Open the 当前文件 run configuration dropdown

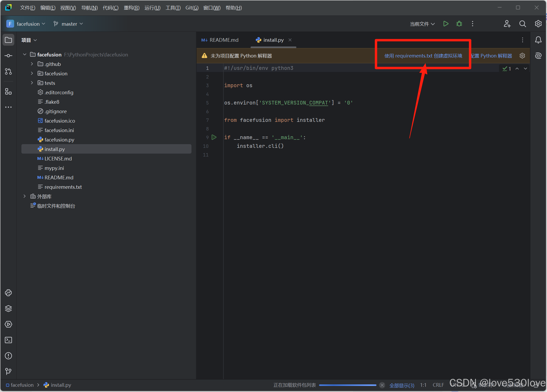click(x=422, y=24)
